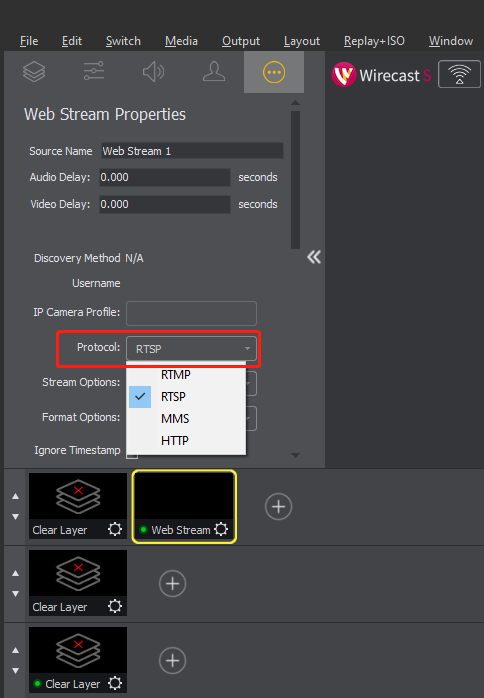Open the person silhouette tab icon
Screen dimensions: 484x698
214,72
